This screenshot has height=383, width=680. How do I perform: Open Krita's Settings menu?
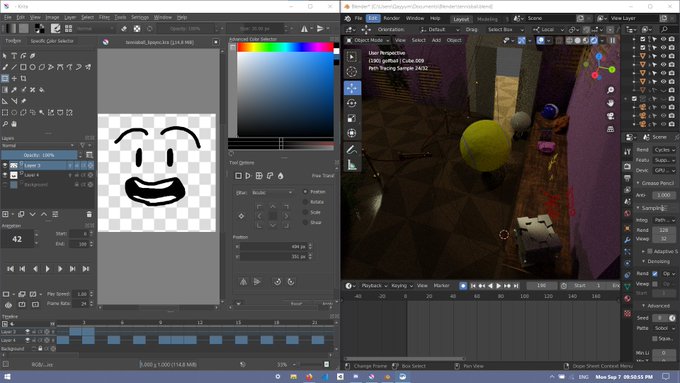point(140,17)
